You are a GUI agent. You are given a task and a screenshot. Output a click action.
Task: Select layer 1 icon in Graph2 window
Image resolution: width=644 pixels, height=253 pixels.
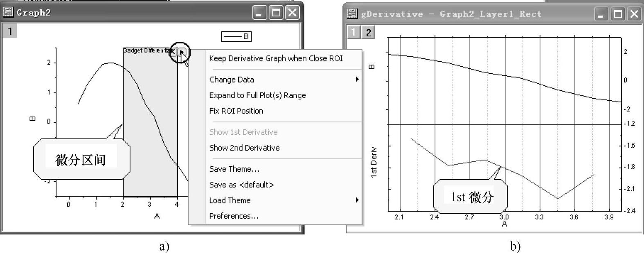10,31
